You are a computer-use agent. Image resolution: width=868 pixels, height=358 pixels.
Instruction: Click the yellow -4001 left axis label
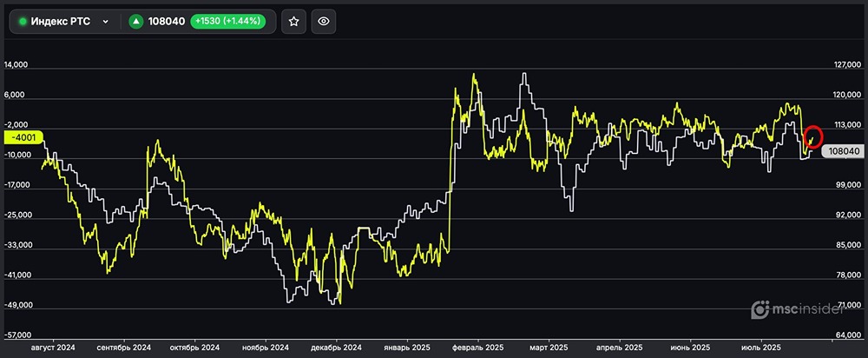[23, 136]
